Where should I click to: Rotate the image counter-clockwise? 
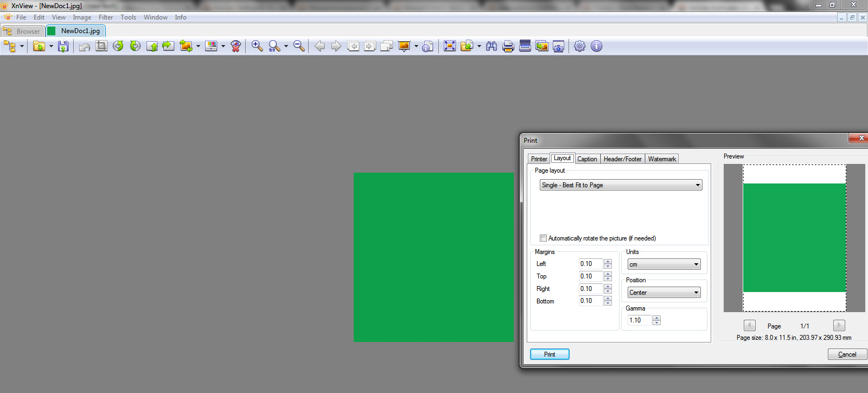tap(118, 46)
